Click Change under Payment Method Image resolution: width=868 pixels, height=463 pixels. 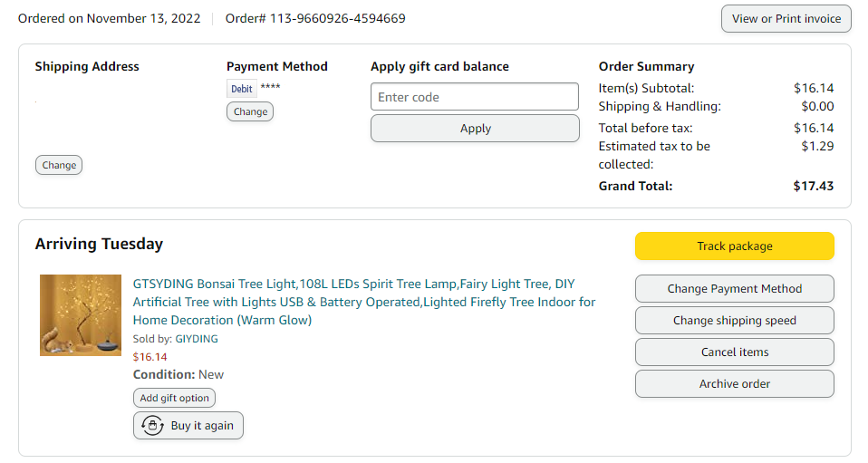point(250,111)
